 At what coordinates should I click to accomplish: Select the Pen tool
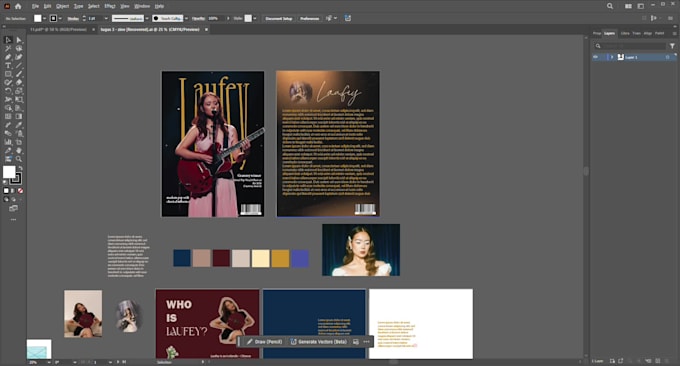[x=8, y=57]
